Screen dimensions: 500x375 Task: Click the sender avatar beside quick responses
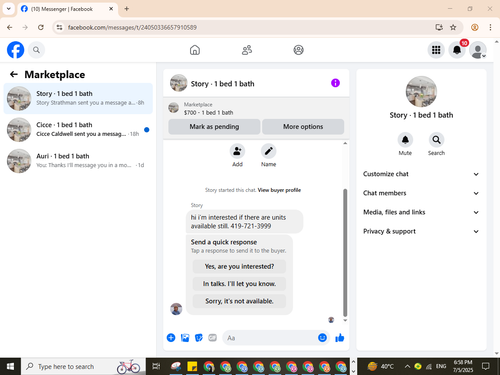176,309
